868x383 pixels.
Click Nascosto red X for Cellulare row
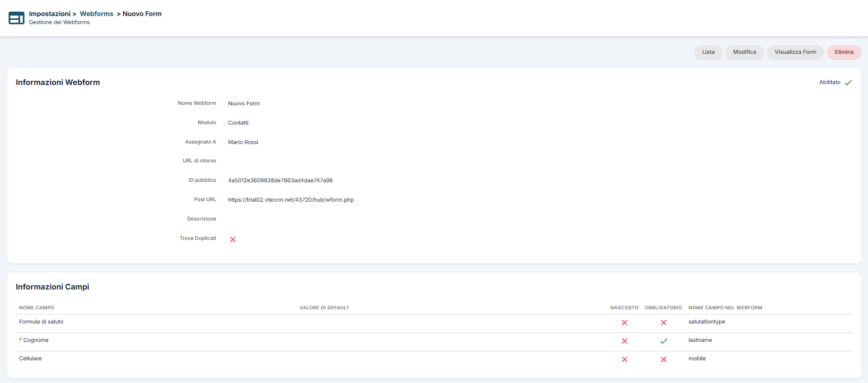coord(624,359)
